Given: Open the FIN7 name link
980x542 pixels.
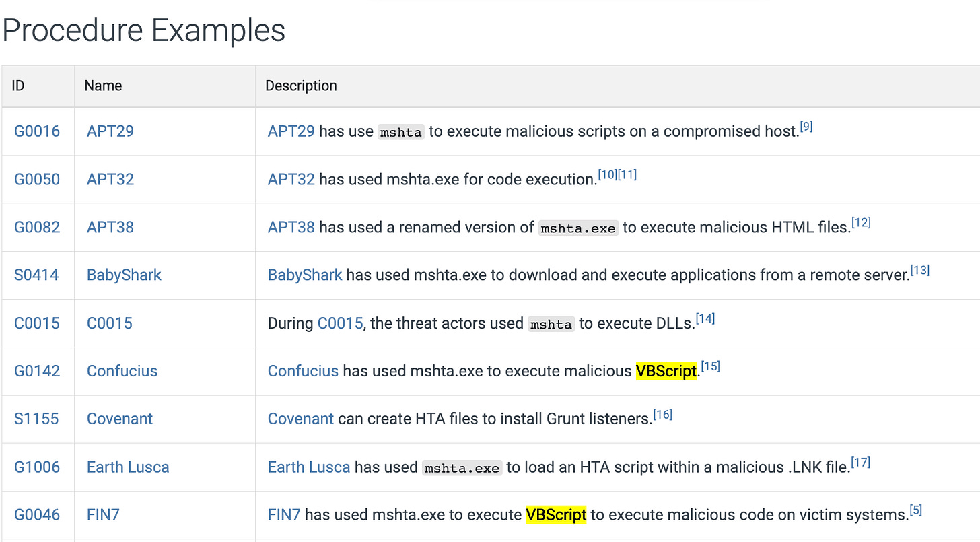Looking at the screenshot, I should tap(103, 515).
